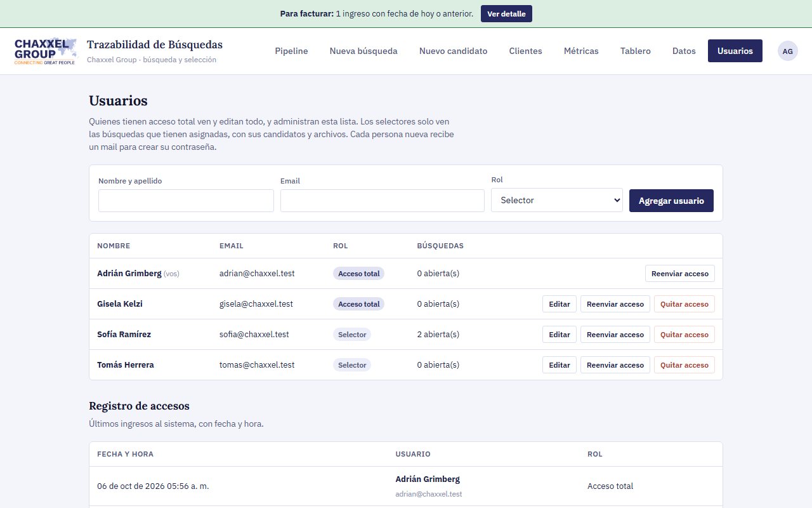Navigate to the Datos tab
Screen dimensions: 812x508
pyautogui.click(x=684, y=51)
